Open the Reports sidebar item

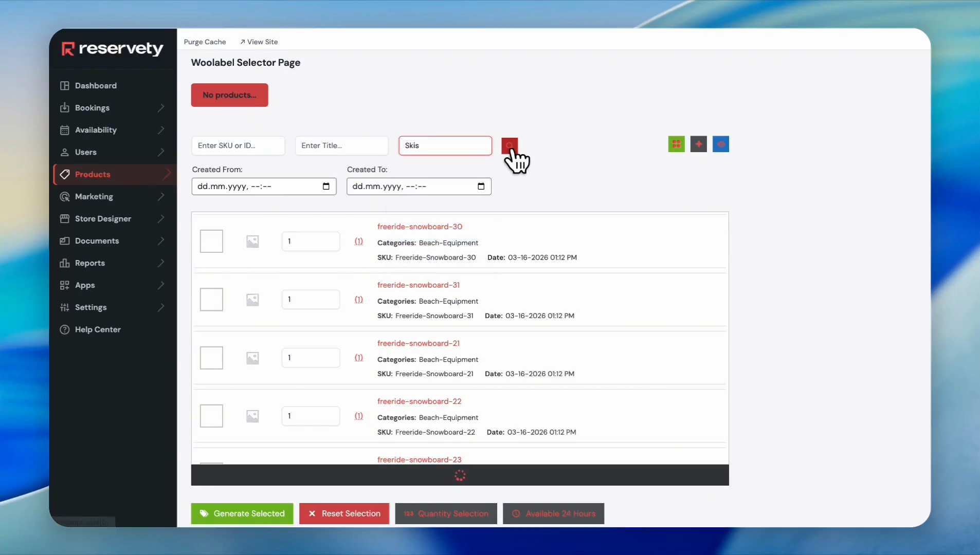point(90,263)
